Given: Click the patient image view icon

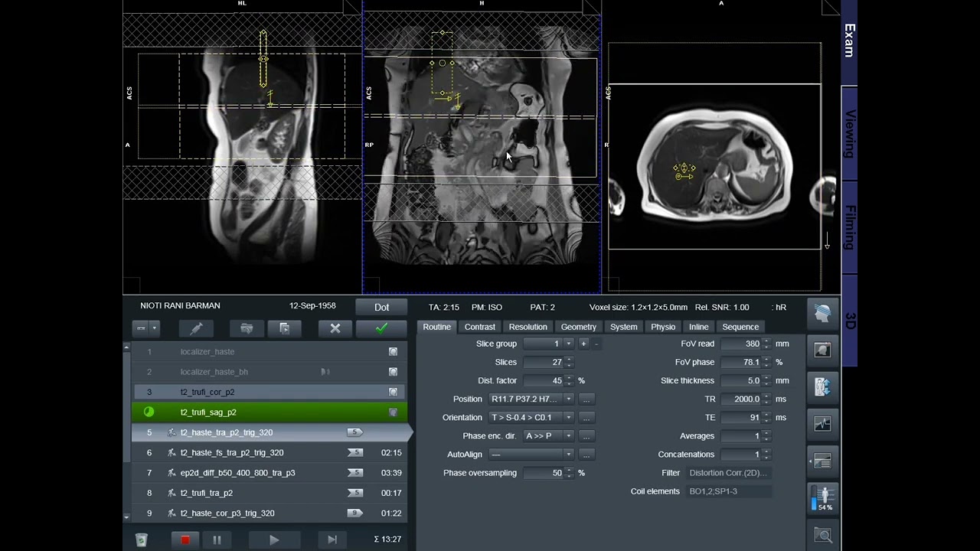Looking at the screenshot, I should click(822, 350).
